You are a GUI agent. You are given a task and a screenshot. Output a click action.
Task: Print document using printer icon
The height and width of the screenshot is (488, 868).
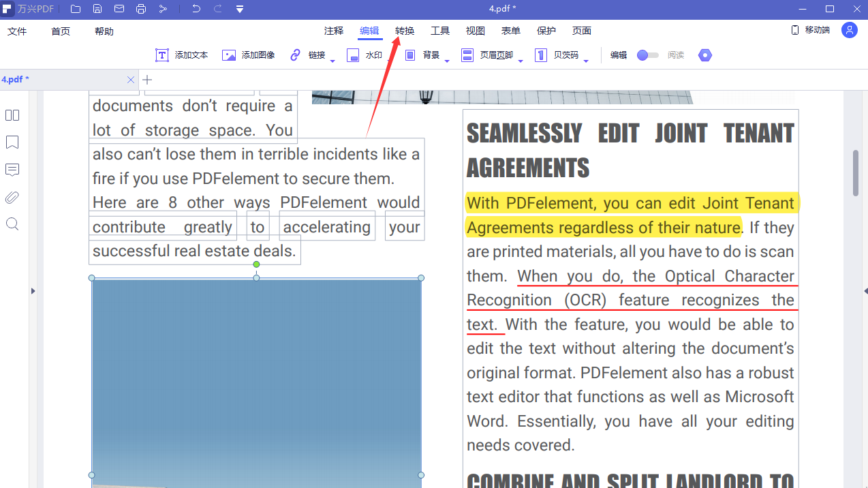(141, 9)
